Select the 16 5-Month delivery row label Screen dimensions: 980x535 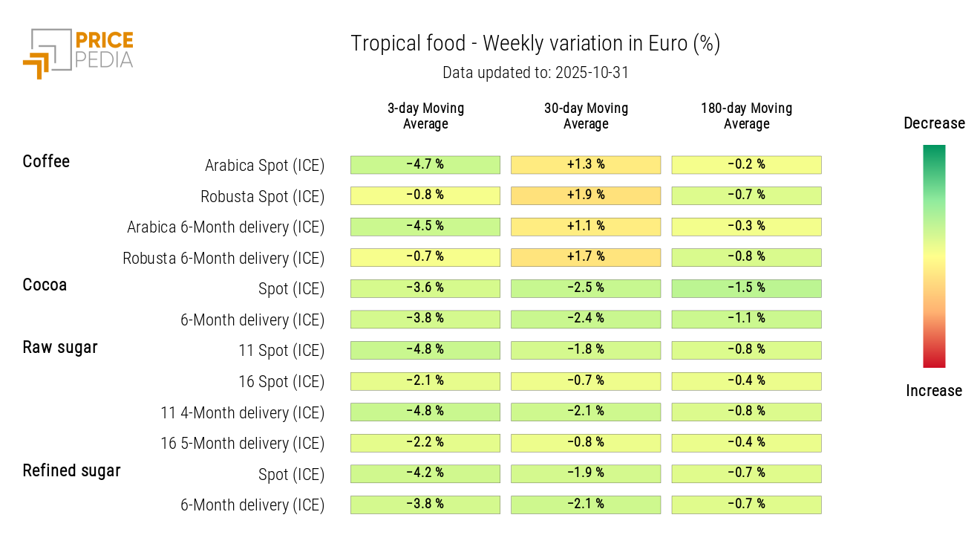243,443
